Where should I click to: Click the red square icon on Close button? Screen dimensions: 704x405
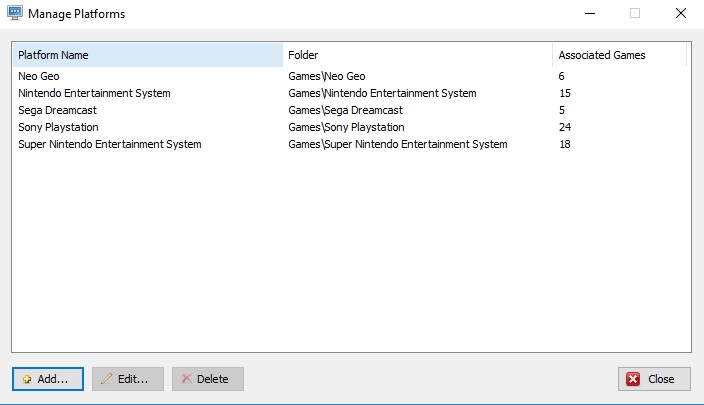pyautogui.click(x=633, y=379)
